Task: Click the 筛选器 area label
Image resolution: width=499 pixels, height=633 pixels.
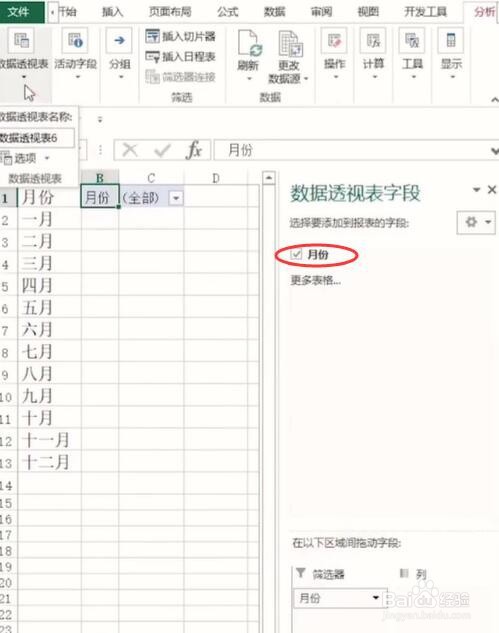Action: coord(328,574)
